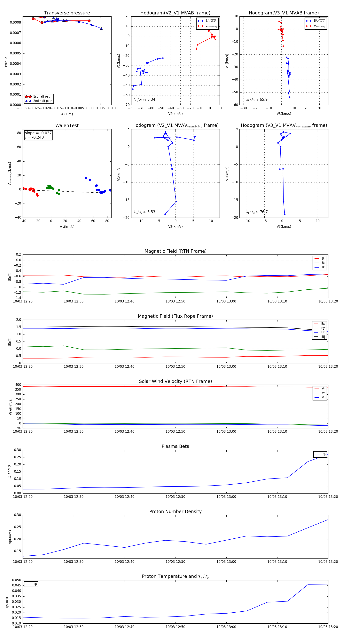Click the "By'" legend entry

click(x=320, y=328)
